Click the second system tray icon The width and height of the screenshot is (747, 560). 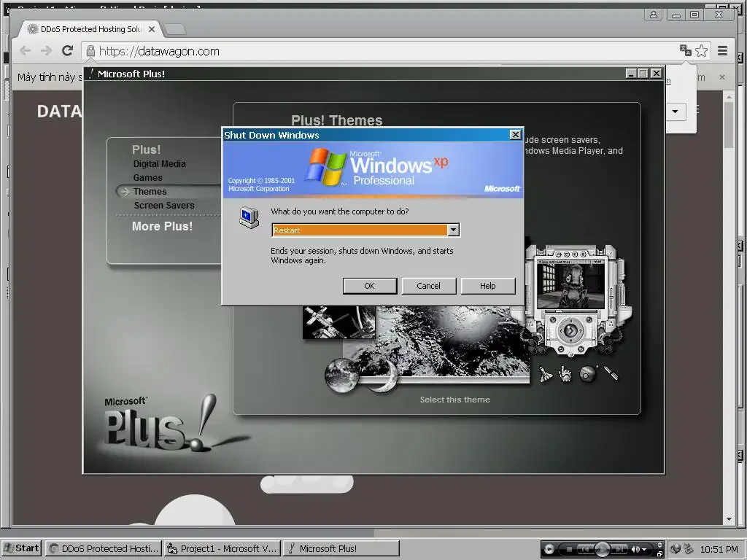point(688,549)
